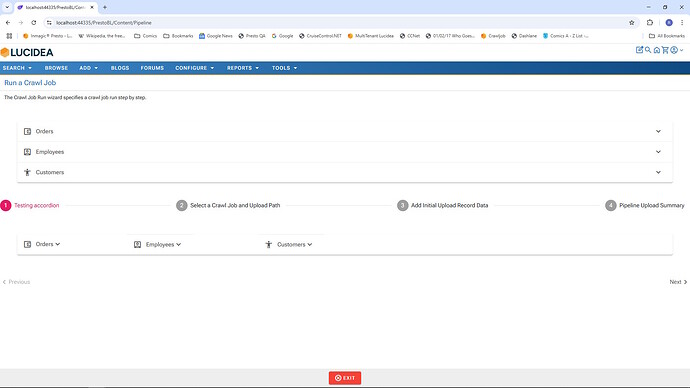Viewport: 690px width, 388px height.
Task: Click Orders icon in lower horizontal accordion
Action: click(27, 244)
